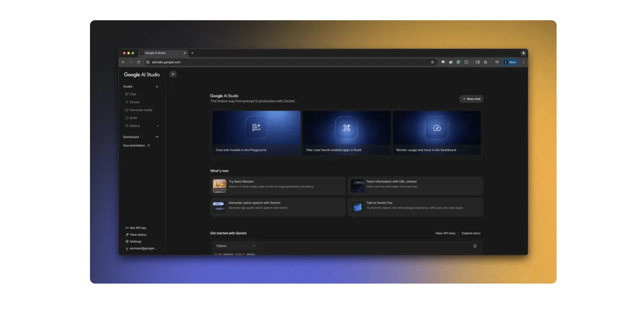Screen dimensions: 644x334
Task: Click the Playground chat sparkle icon
Action: [x=256, y=128]
